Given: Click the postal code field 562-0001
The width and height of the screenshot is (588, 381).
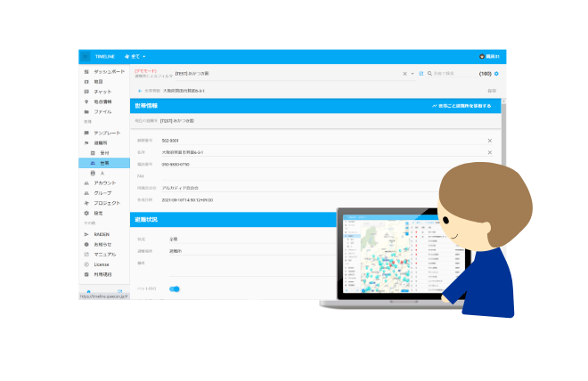Looking at the screenshot, I should point(323,141).
